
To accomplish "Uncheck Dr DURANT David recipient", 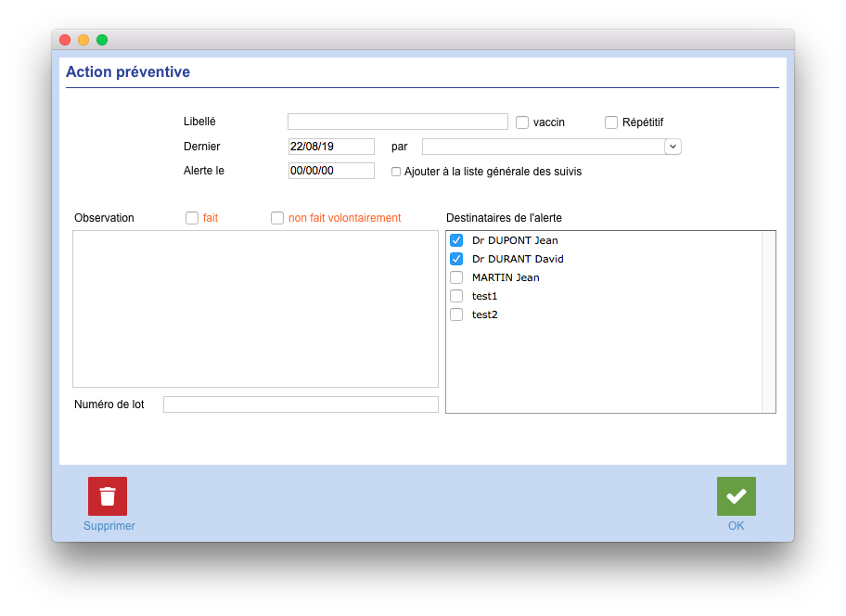I will coord(456,259).
